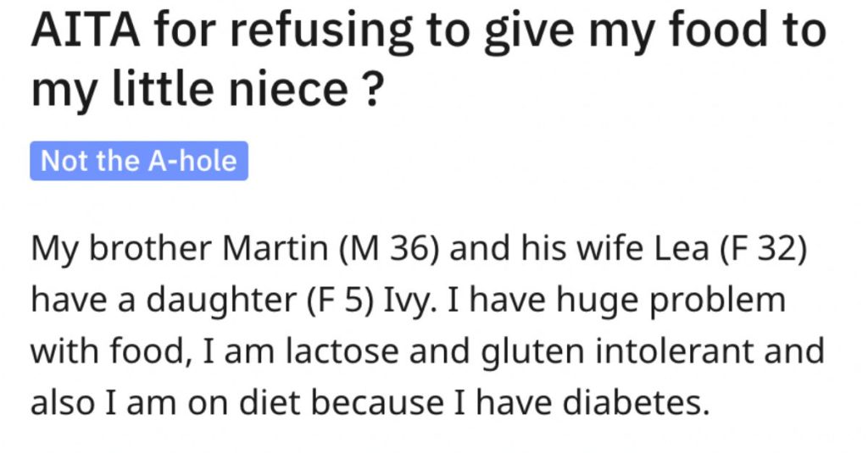This screenshot has height=453, width=868.
Task: Click the age tag "(M 36)"
Action: [388, 249]
